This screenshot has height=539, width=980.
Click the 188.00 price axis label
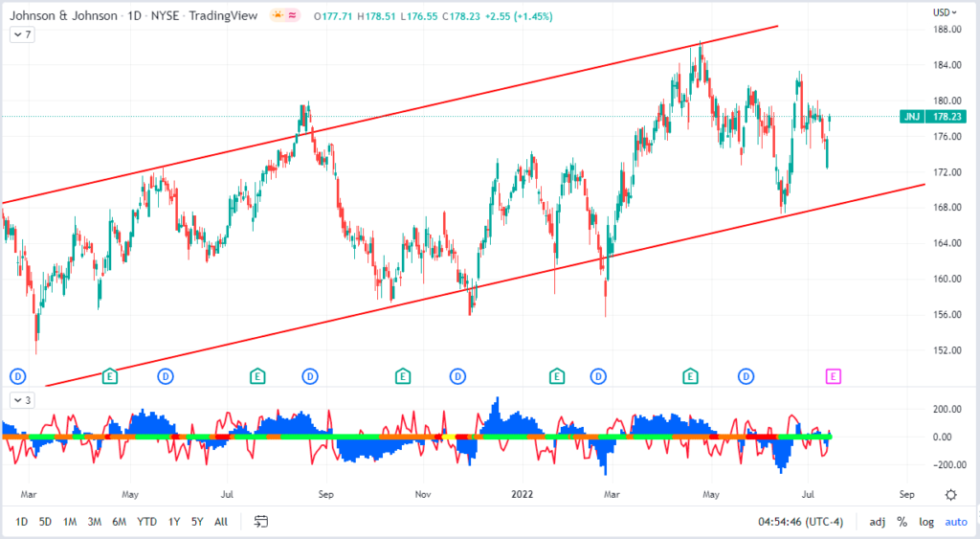[947, 30]
